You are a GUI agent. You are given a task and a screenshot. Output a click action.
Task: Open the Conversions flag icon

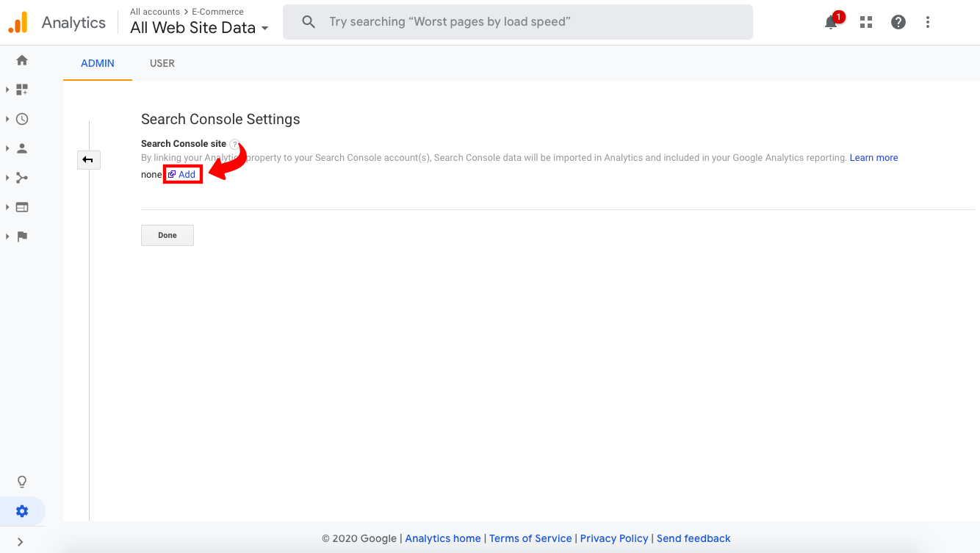pyautogui.click(x=21, y=236)
